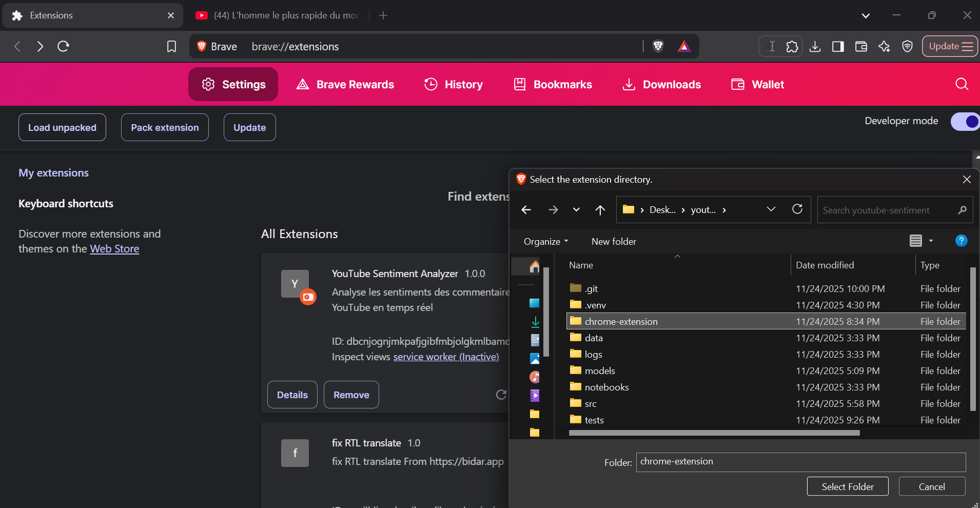
Task: Select the .venv folder
Action: click(x=766, y=305)
